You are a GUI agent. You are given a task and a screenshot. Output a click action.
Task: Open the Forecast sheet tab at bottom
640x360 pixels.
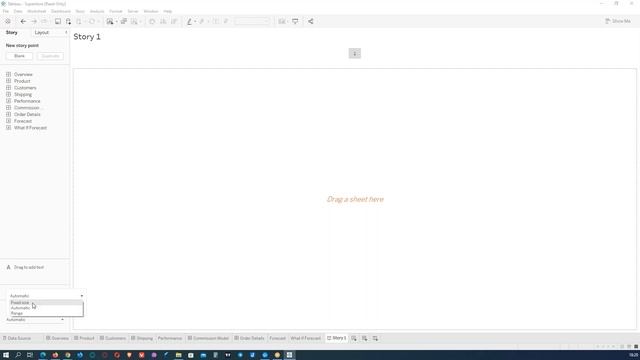278,338
